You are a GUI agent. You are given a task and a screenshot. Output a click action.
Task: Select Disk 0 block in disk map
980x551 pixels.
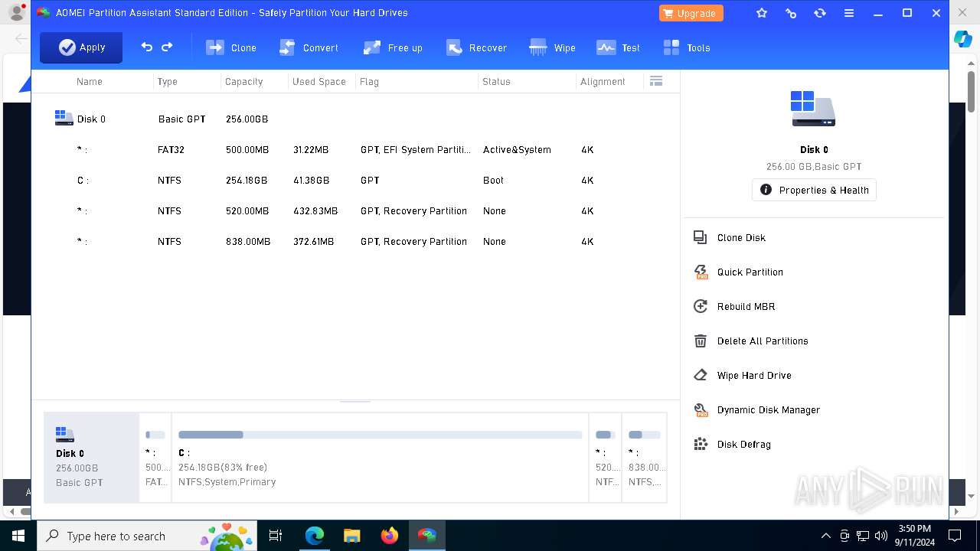coord(91,458)
